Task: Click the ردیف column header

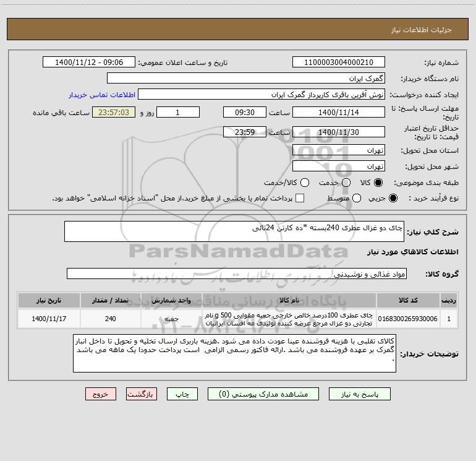Action: (449, 300)
